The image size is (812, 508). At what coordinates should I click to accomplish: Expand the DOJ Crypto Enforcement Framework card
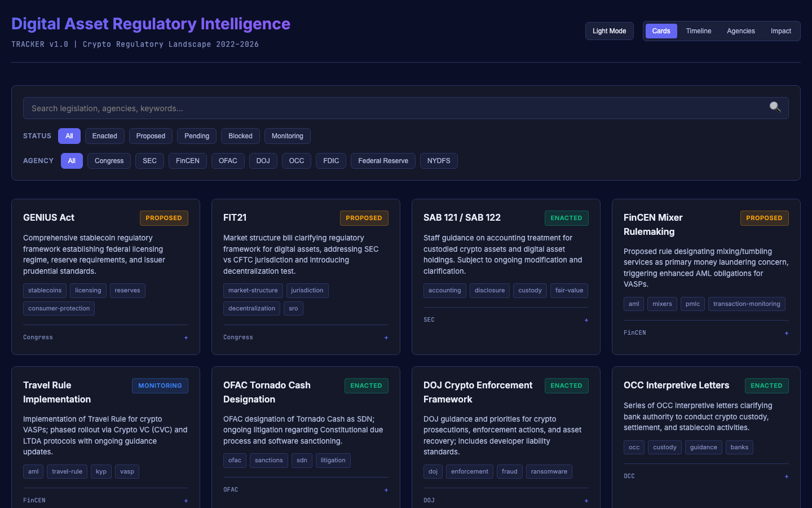click(x=586, y=501)
